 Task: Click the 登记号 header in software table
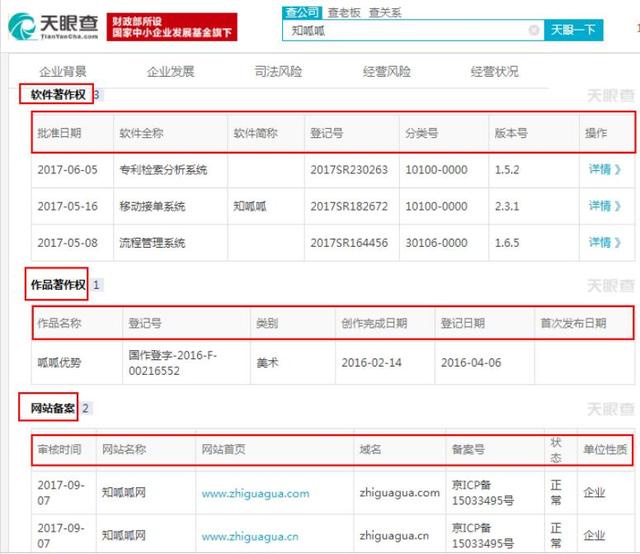tap(327, 133)
